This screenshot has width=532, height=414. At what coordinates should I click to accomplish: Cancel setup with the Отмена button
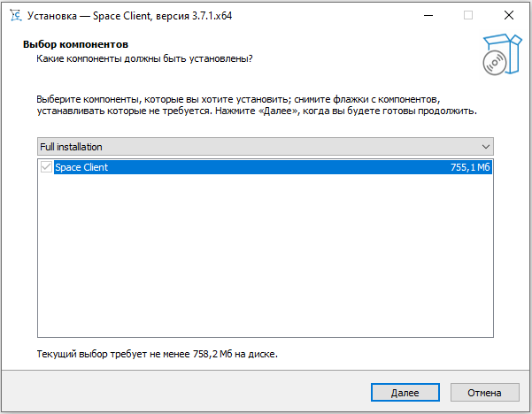[x=484, y=393]
